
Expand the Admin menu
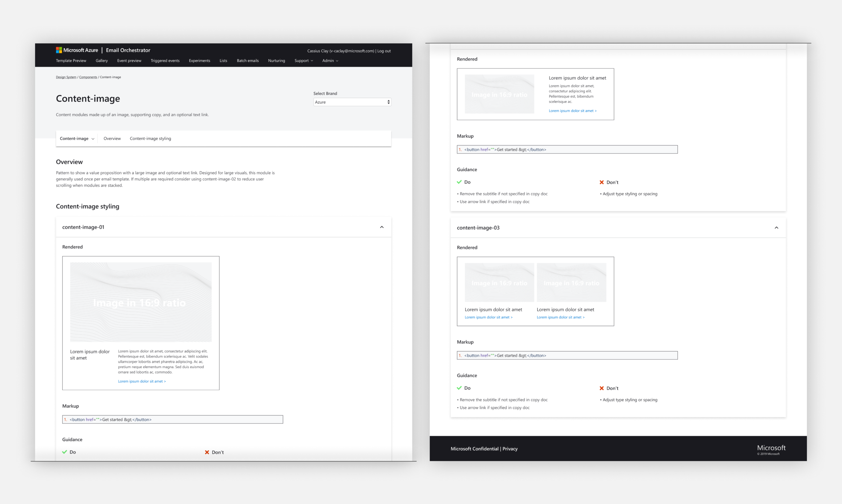point(330,61)
